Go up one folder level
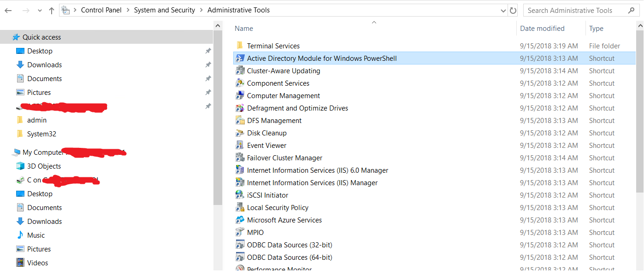Image resolution: width=644 pixels, height=275 pixels. [x=51, y=10]
